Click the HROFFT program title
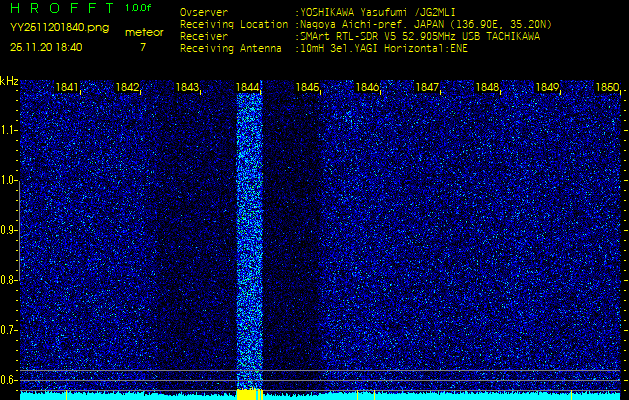The image size is (629, 400). pyautogui.click(x=64, y=8)
